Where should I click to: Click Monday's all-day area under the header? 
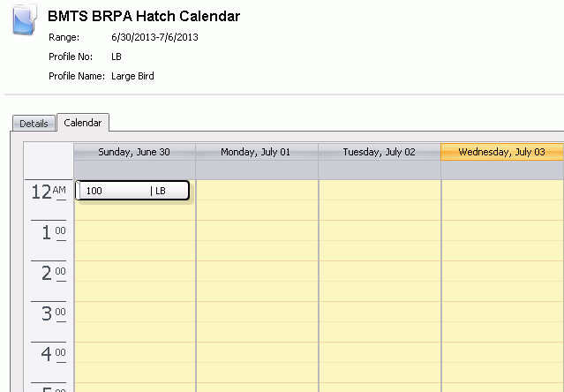(x=257, y=170)
